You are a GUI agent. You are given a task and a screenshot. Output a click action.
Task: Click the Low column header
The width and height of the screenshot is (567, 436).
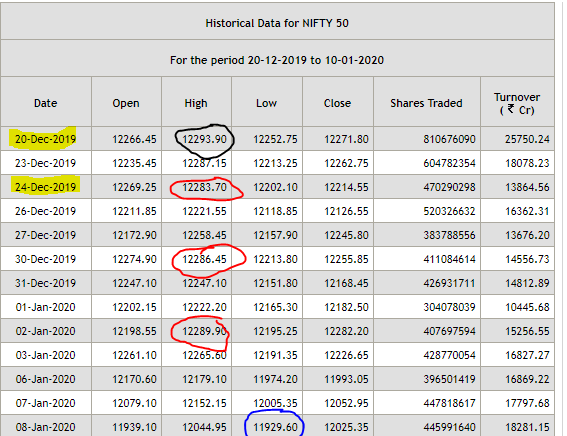point(267,103)
